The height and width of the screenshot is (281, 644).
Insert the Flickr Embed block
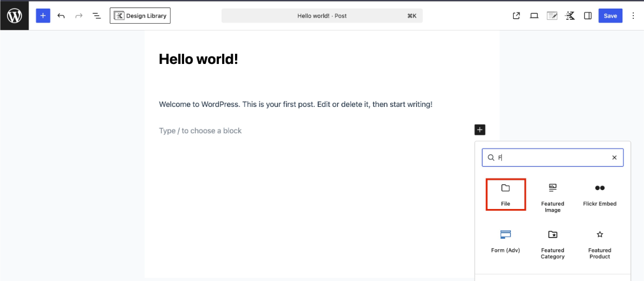pos(600,194)
